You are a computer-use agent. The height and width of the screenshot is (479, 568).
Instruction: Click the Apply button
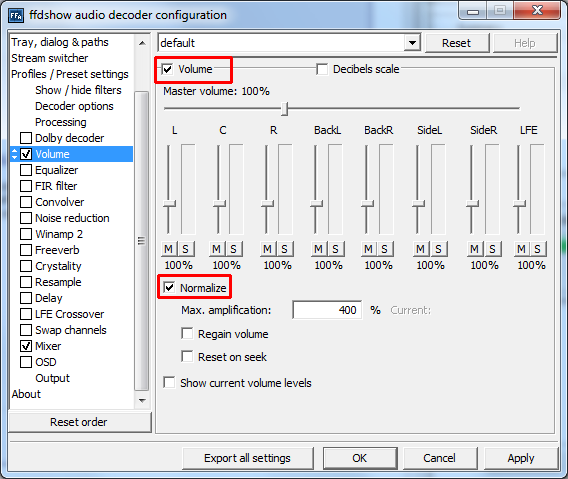521,458
